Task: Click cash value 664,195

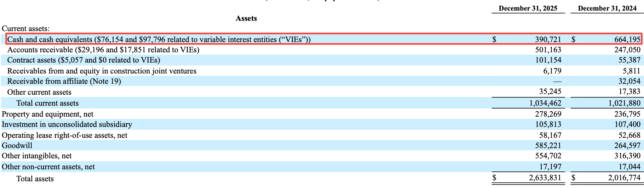Action: tap(627, 40)
